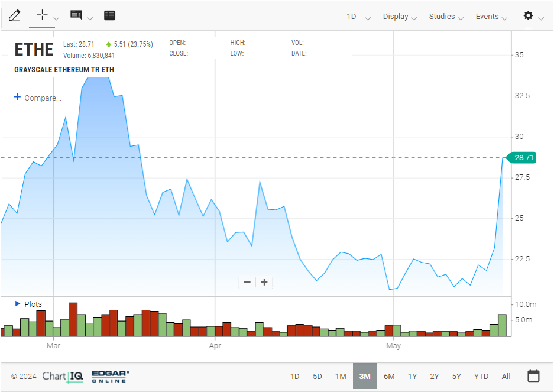Click Compare... to add symbol
The width and height of the screenshot is (554, 392).
43,98
